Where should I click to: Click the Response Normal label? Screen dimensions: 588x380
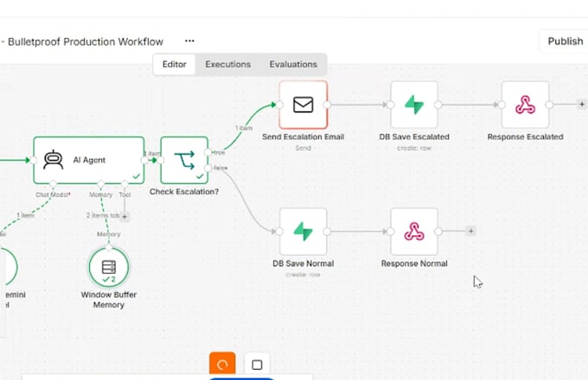[x=414, y=263]
